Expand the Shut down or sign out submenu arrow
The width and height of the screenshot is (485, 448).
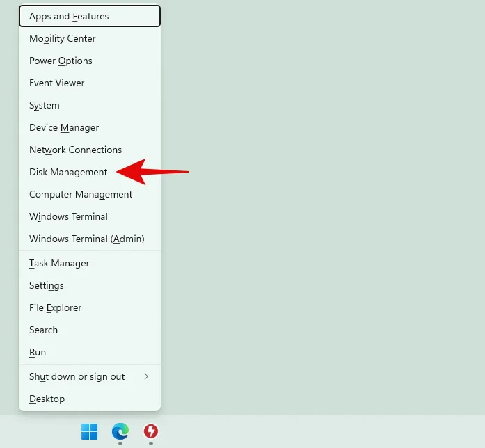(146, 376)
